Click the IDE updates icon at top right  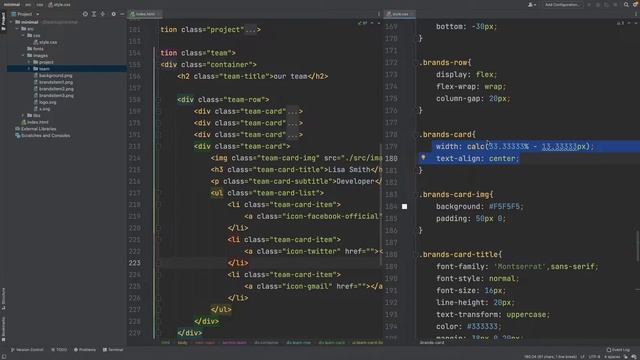tap(635, 4)
